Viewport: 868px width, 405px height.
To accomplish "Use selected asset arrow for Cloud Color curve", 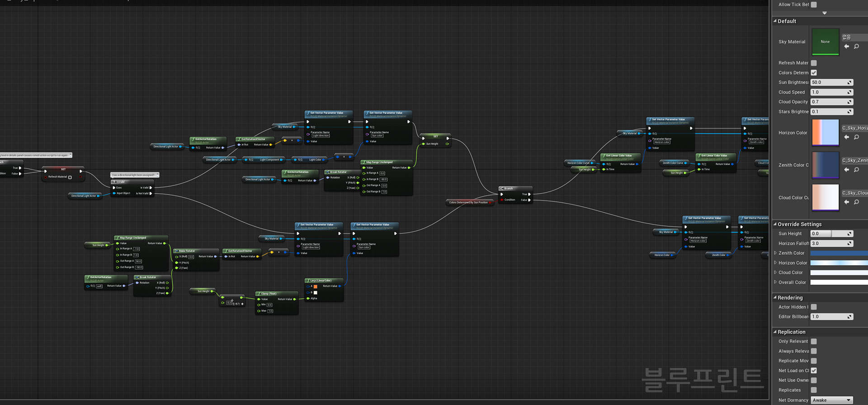I will [x=847, y=202].
